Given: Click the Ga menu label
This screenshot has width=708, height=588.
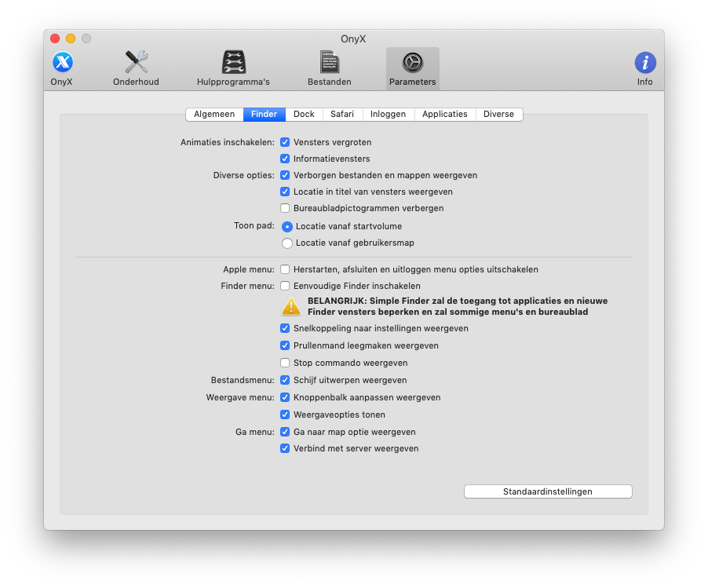Looking at the screenshot, I should pos(254,432).
